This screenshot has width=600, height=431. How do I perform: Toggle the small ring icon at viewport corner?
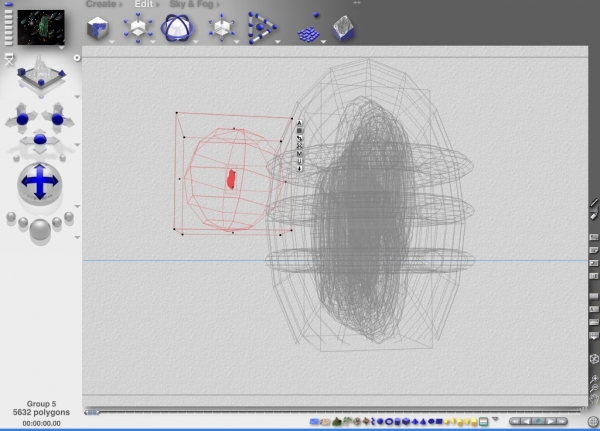coord(77,58)
